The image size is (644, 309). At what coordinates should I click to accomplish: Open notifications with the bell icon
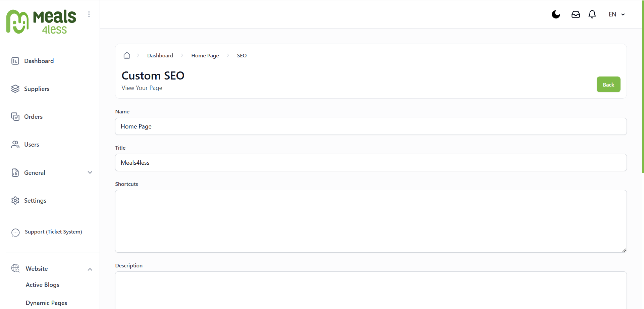(592, 14)
